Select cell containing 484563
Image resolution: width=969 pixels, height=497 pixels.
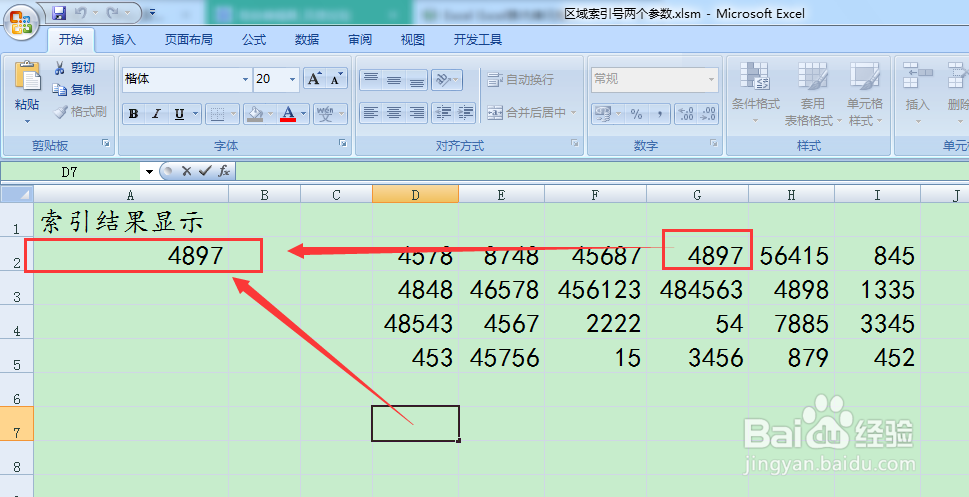coord(697,289)
